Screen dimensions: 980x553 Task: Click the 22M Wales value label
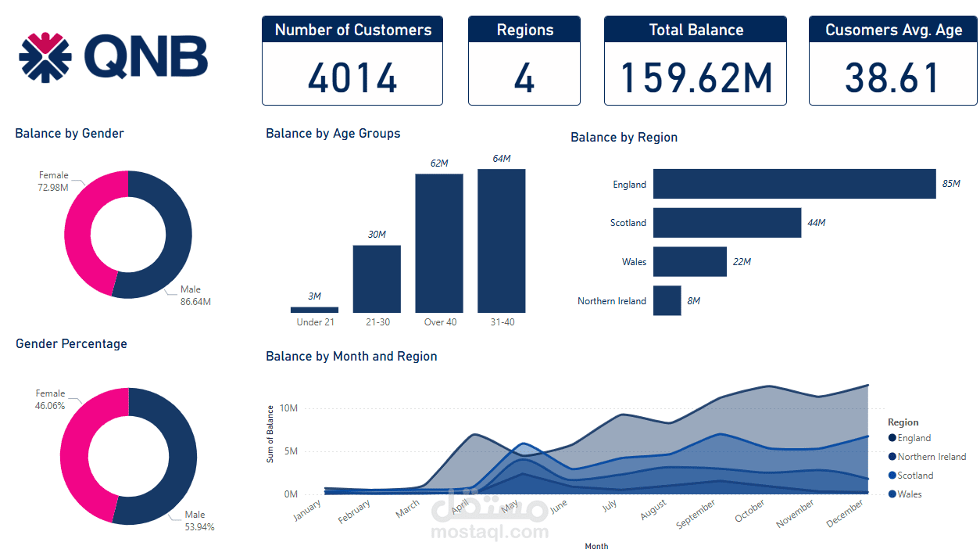742,262
